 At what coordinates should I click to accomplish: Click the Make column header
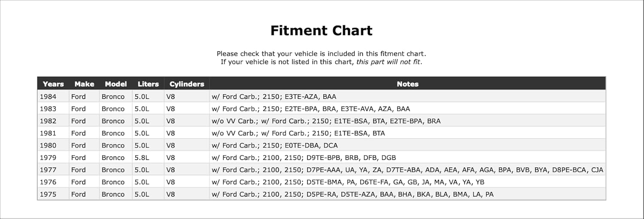84,84
